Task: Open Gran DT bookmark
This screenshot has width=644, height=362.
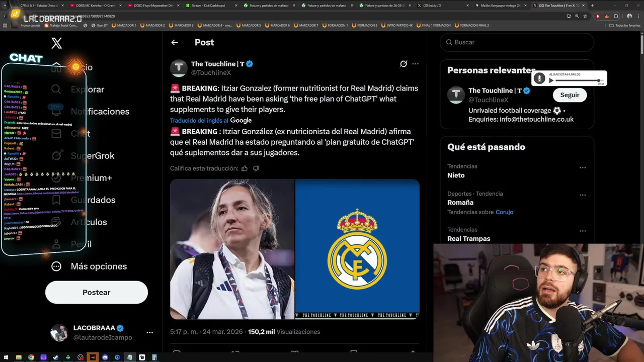Action: pyautogui.click(x=99, y=25)
